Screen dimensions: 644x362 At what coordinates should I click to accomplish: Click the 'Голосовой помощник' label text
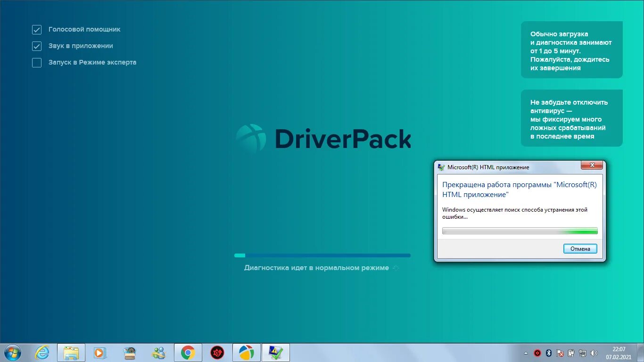click(84, 29)
